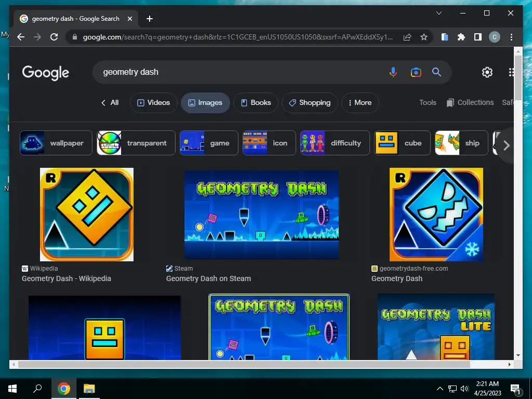Open the Windows Start menu
This screenshot has width=532, height=399.
pos(12,389)
